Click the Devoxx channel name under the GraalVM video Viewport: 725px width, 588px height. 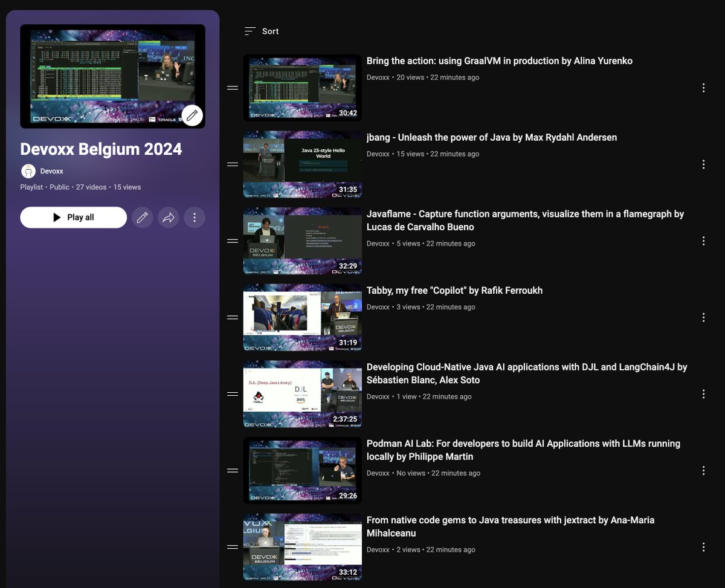378,78
